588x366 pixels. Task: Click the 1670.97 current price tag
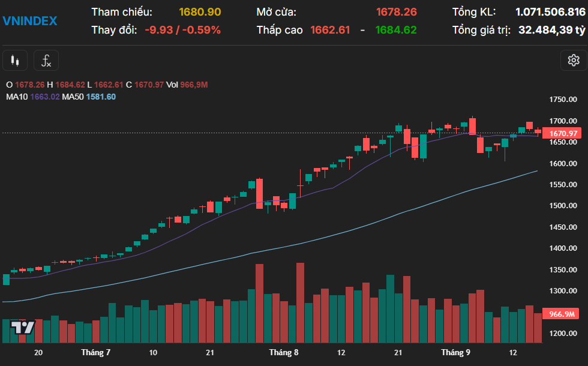point(563,133)
